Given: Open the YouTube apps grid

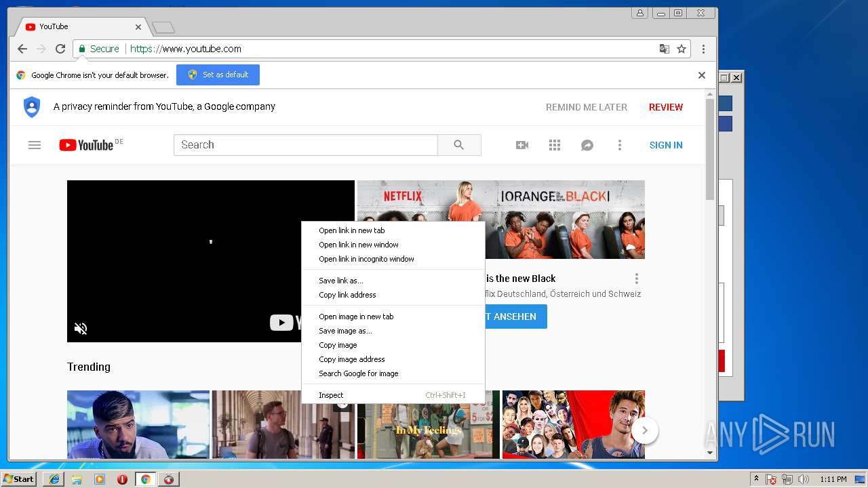Looking at the screenshot, I should pos(555,145).
